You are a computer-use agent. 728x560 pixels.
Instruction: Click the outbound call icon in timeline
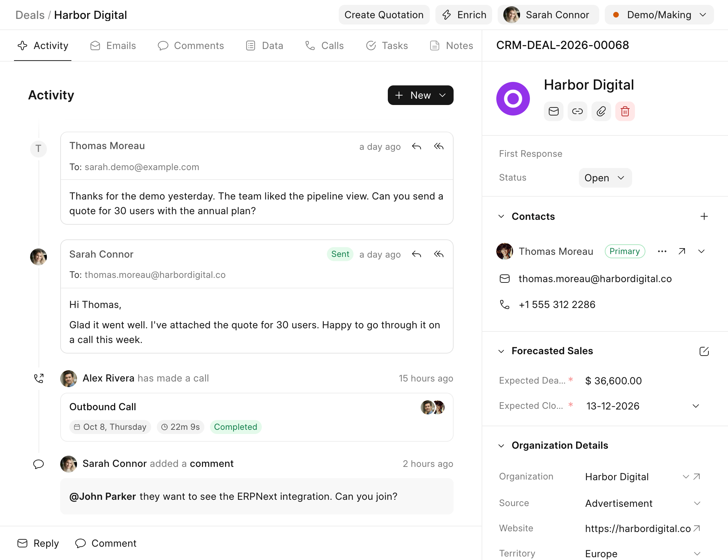pyautogui.click(x=38, y=378)
